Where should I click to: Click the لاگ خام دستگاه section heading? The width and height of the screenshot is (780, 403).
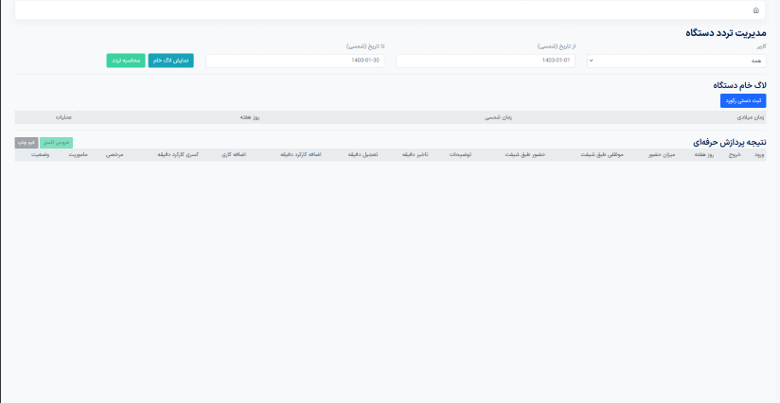(x=740, y=85)
